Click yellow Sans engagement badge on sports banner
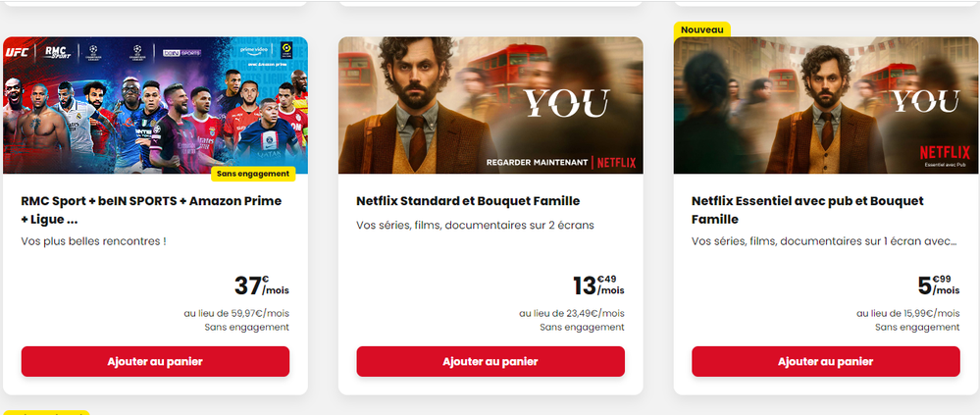 tap(253, 174)
